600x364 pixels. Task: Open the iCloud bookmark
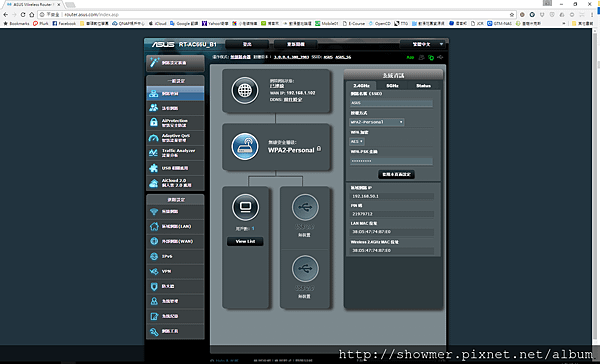pos(157,23)
